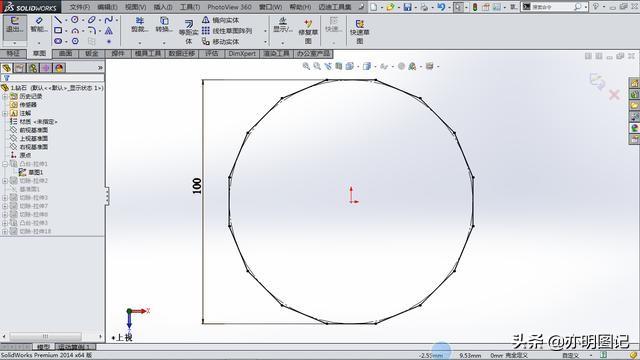
Task: Click the Save icon in title toolbar
Action: 407,7
